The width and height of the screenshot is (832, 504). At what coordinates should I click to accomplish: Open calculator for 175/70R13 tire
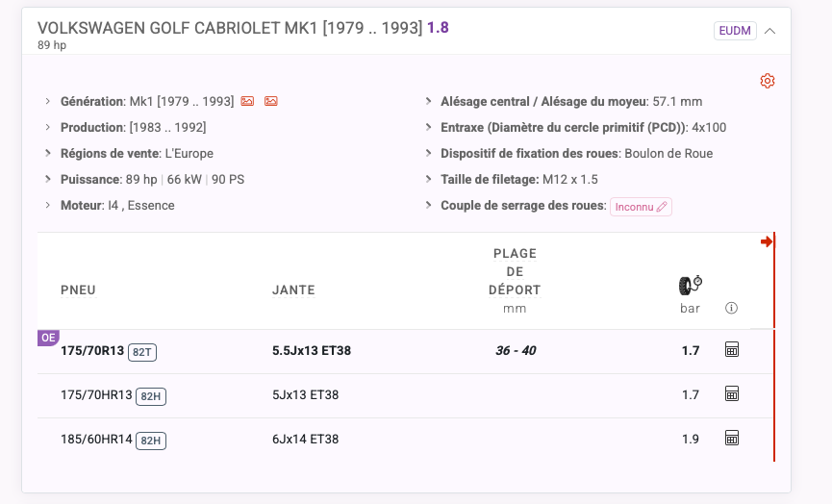tap(732, 349)
